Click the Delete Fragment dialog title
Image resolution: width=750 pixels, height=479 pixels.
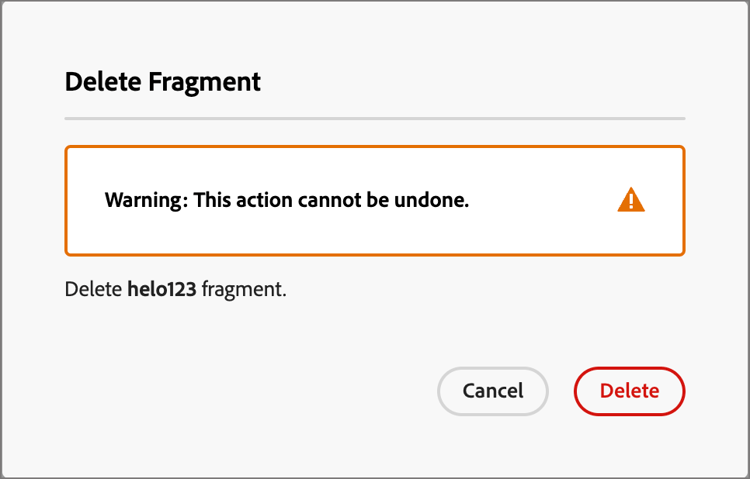click(x=162, y=82)
